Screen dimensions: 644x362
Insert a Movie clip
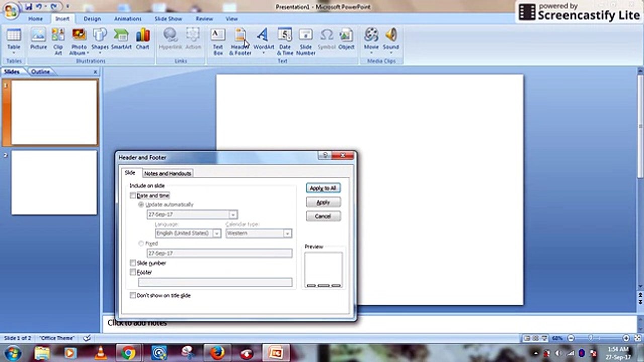coord(371,42)
